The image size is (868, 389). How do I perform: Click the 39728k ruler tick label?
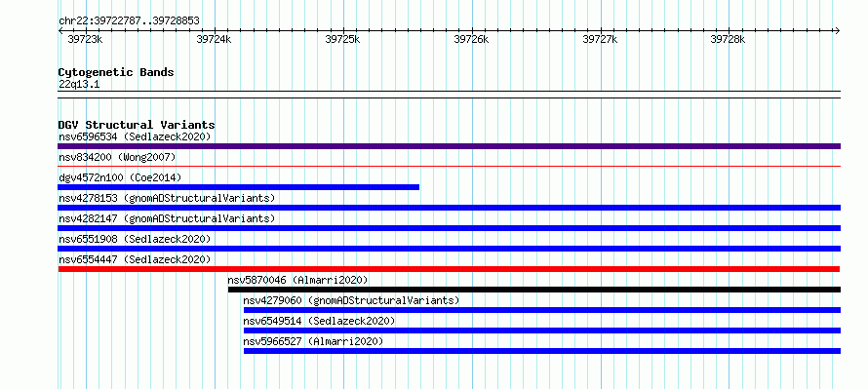pyautogui.click(x=728, y=39)
